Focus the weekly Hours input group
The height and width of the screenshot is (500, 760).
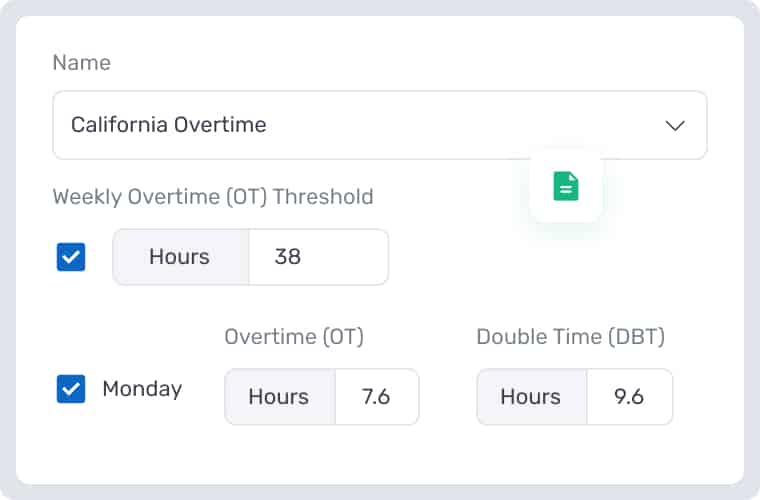click(x=251, y=257)
